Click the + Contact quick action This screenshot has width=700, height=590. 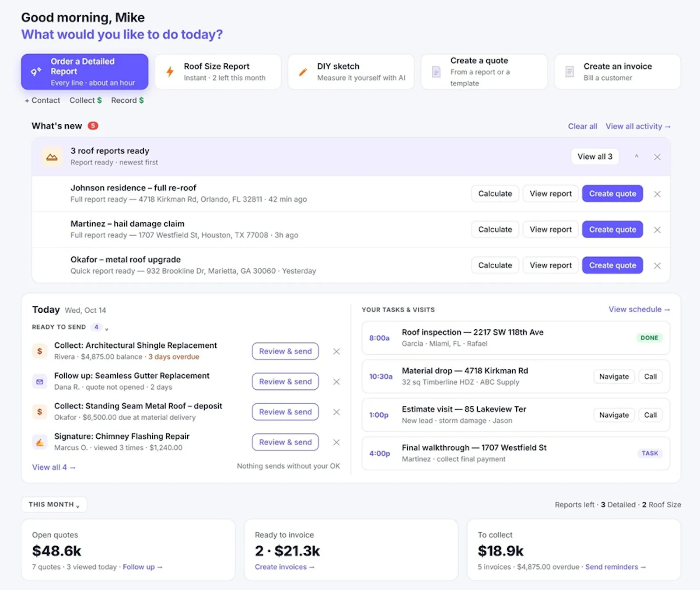tap(42, 100)
